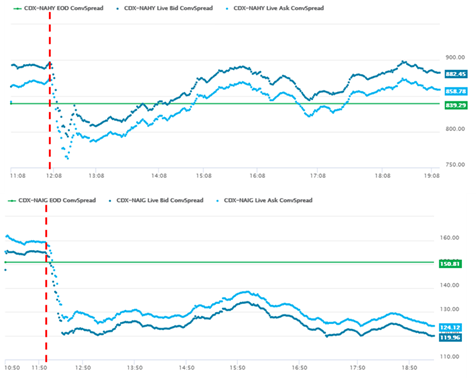The width and height of the screenshot is (476, 378).
Task: Click the red dashed marker in NAIG chart
Action: point(46,283)
